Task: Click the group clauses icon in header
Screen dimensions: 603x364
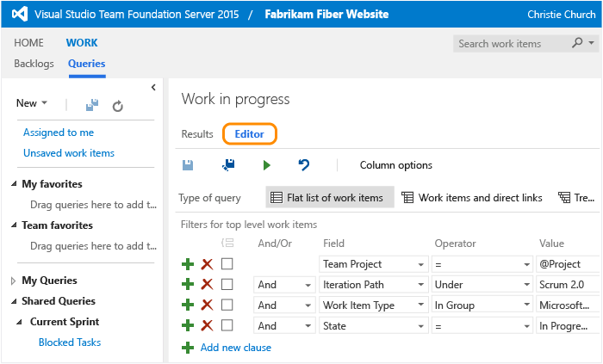Action: coord(227,243)
